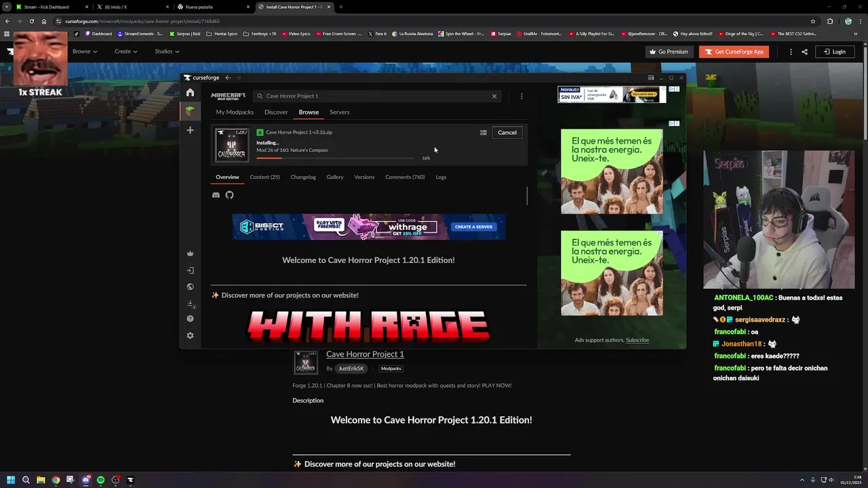This screenshot has height=488, width=868.
Task: Open new browser tab with plus
Action: pyautogui.click(x=340, y=7)
